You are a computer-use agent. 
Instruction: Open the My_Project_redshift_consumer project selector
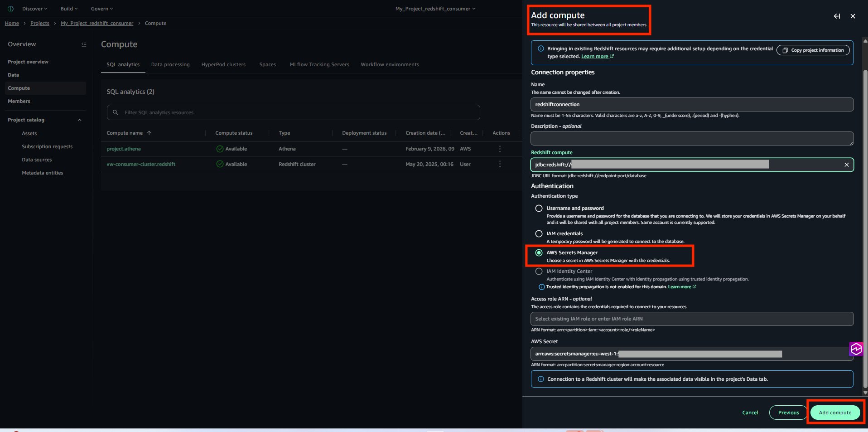pos(435,9)
